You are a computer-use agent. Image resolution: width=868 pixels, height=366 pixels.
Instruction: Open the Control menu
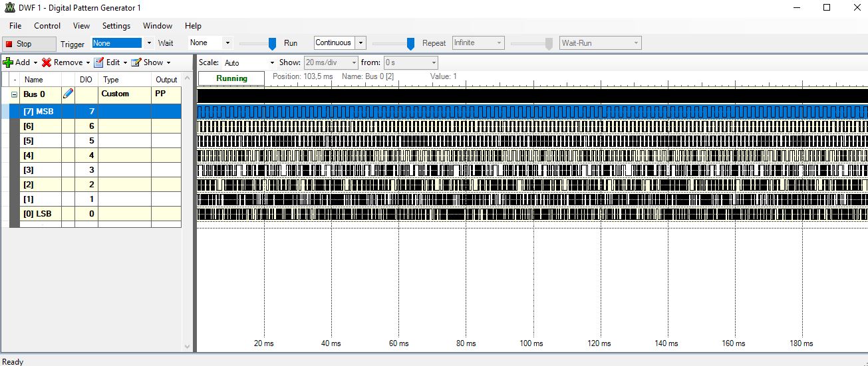click(x=47, y=26)
